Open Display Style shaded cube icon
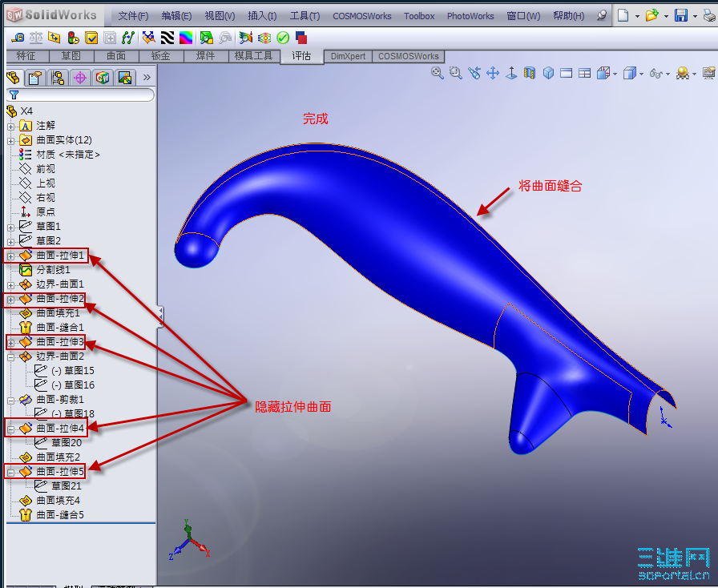This screenshot has height=588, width=718. [630, 73]
